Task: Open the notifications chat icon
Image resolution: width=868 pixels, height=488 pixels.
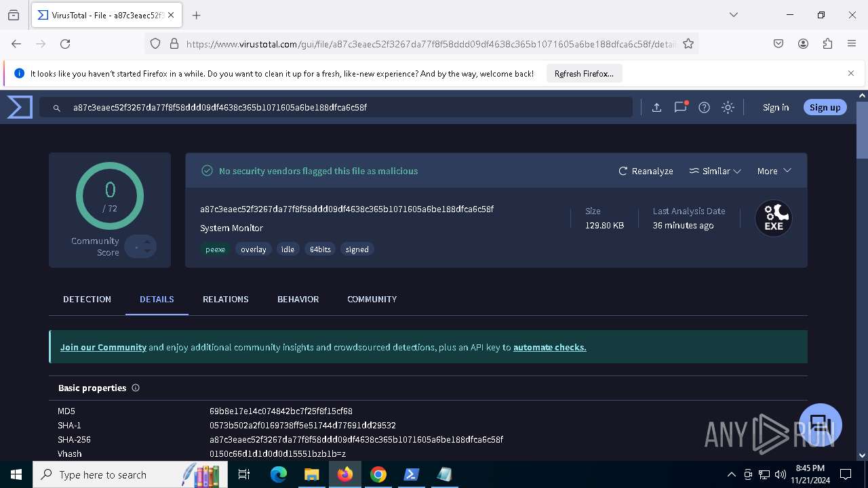Action: pyautogui.click(x=680, y=107)
